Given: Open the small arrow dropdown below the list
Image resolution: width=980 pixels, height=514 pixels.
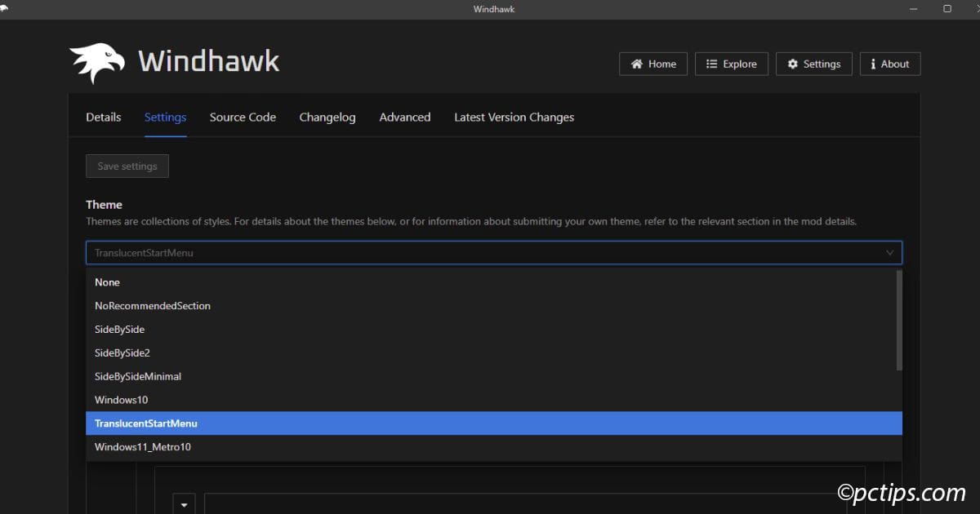Looking at the screenshot, I should (x=184, y=505).
